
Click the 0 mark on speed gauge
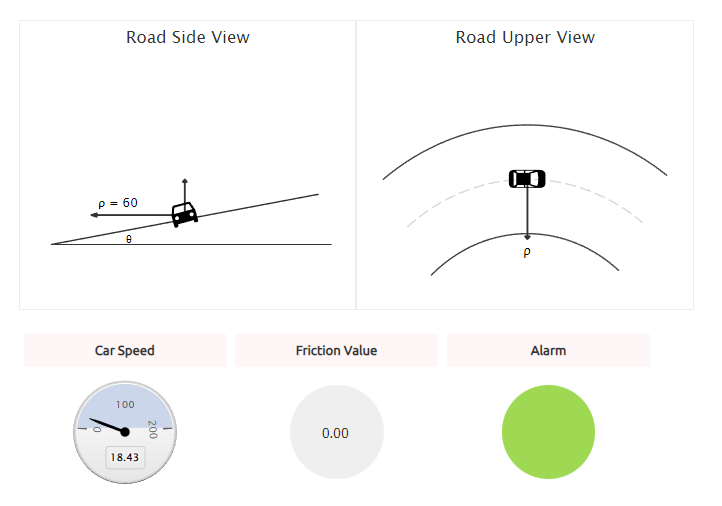click(x=97, y=429)
